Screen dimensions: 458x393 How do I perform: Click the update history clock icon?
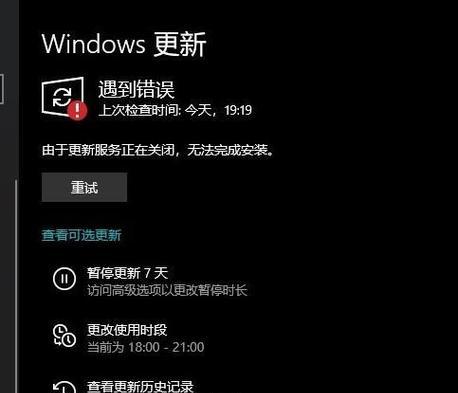[x=64, y=387]
